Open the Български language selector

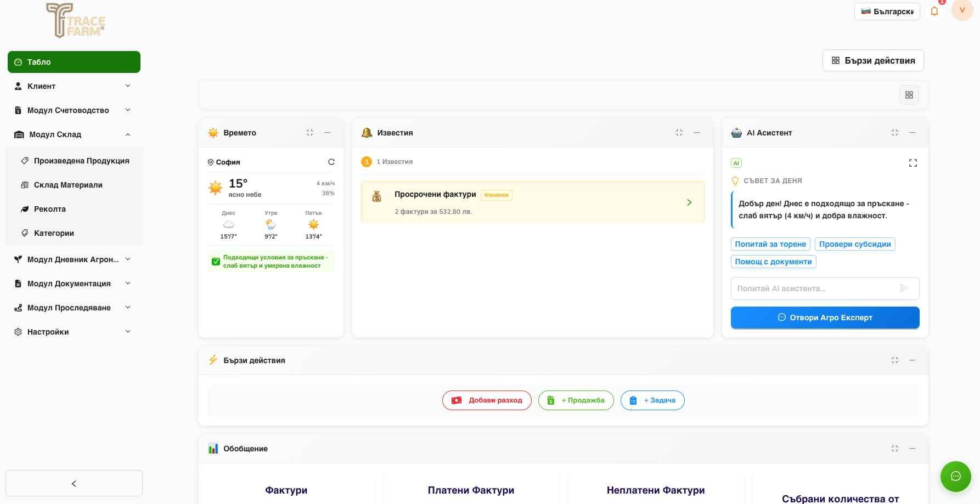coord(887,11)
